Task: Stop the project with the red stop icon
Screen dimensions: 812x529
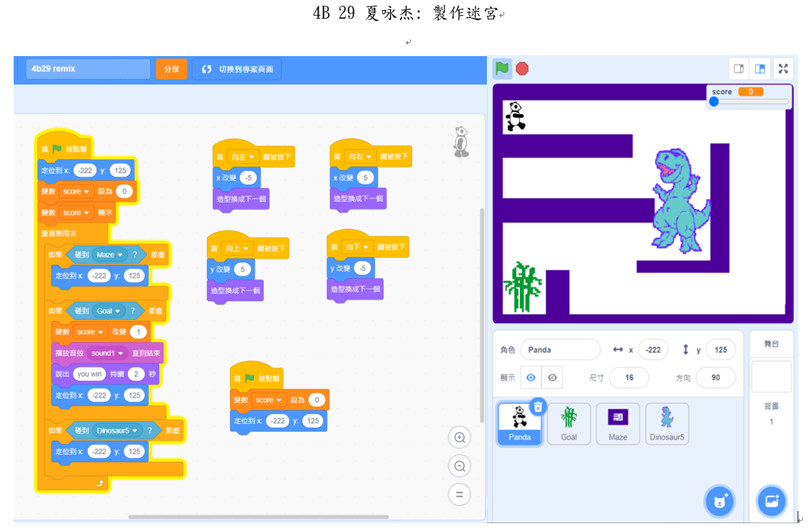Action: [x=522, y=68]
